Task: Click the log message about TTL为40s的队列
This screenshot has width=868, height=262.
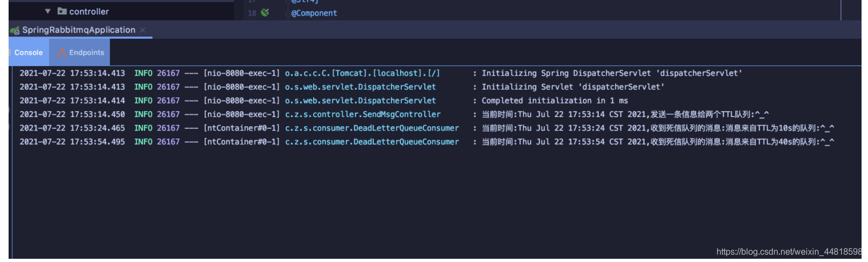Action: click(658, 142)
